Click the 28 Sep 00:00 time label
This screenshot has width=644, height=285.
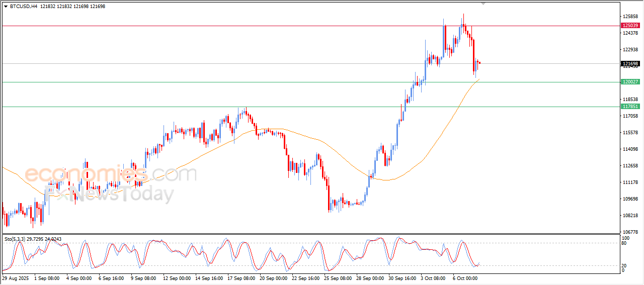pyautogui.click(x=371, y=277)
